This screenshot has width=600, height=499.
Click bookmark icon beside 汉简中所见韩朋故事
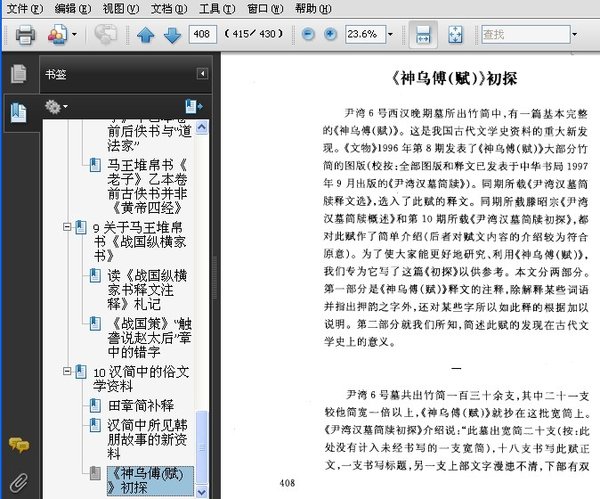pyautogui.click(x=95, y=425)
